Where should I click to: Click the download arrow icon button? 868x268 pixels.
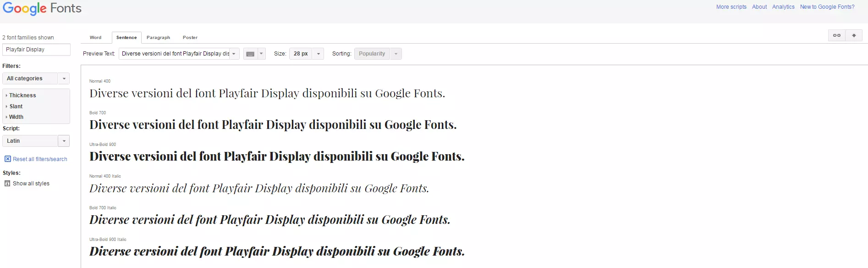click(854, 35)
